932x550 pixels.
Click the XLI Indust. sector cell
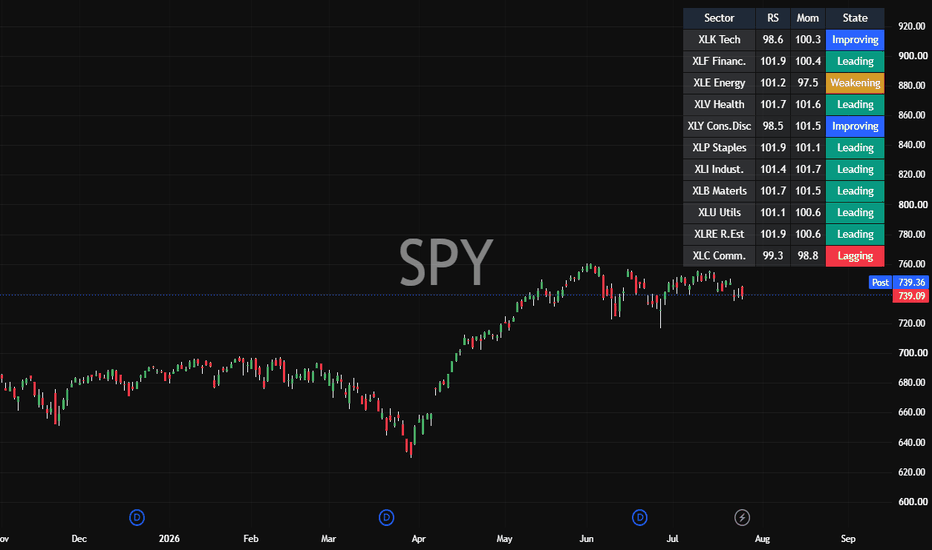coord(719,169)
